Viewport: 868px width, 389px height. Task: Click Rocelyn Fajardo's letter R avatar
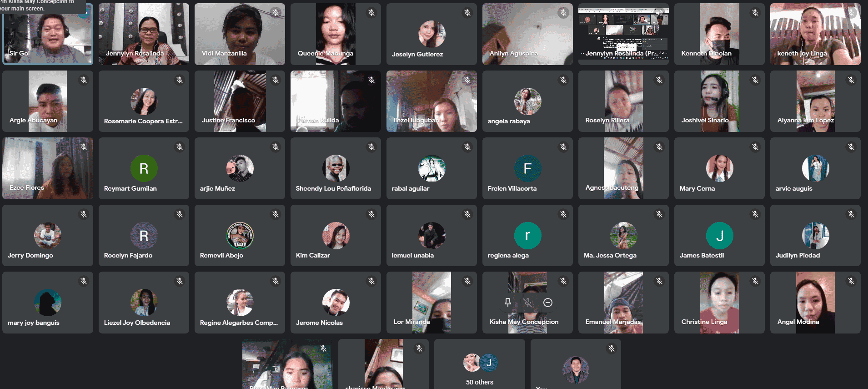click(144, 236)
